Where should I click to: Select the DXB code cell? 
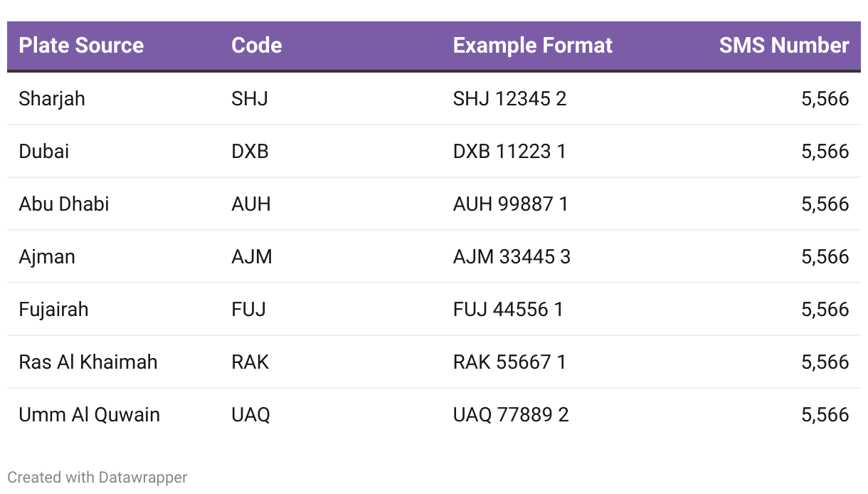point(250,151)
